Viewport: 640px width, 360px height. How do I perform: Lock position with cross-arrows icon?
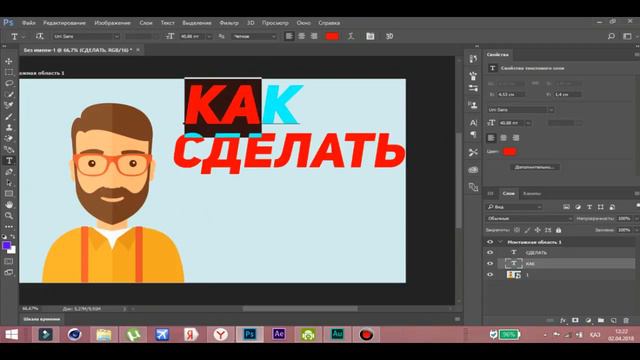pos(538,230)
